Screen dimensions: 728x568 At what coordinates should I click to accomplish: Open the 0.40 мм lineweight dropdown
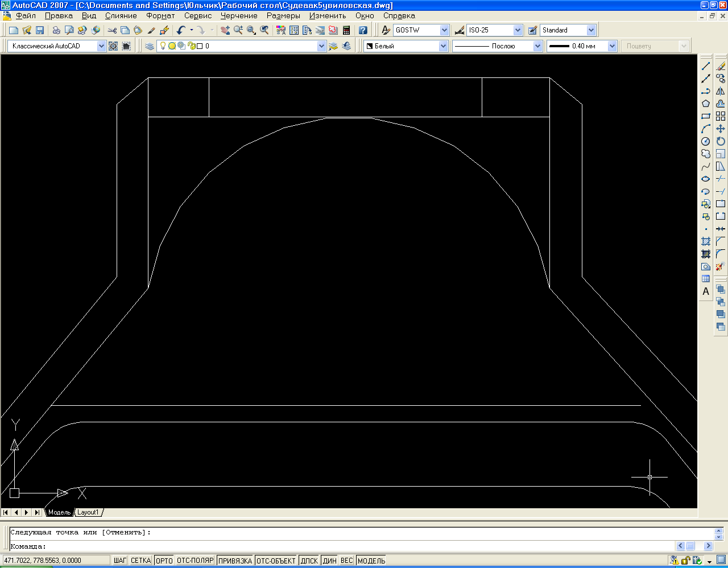tap(612, 46)
